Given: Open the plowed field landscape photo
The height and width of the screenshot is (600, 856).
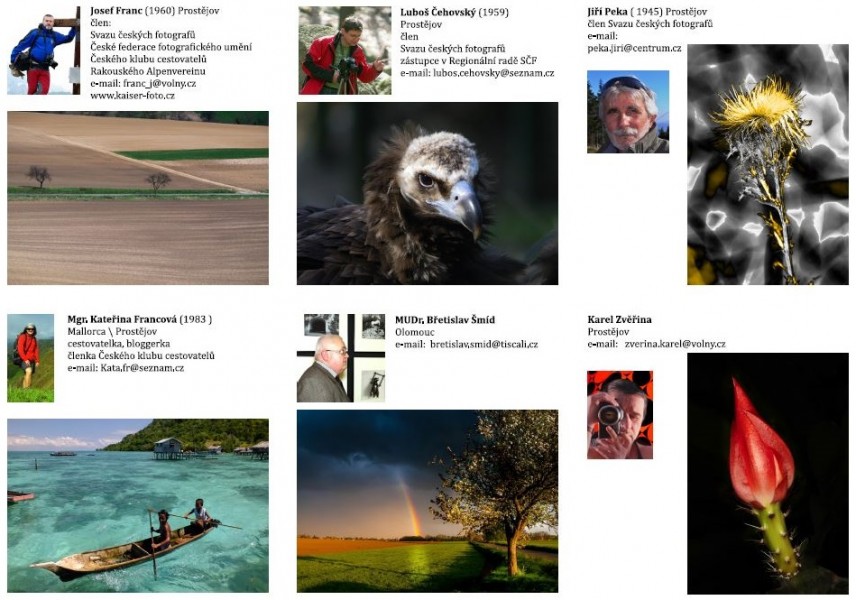Looking at the screenshot, I should [138, 198].
